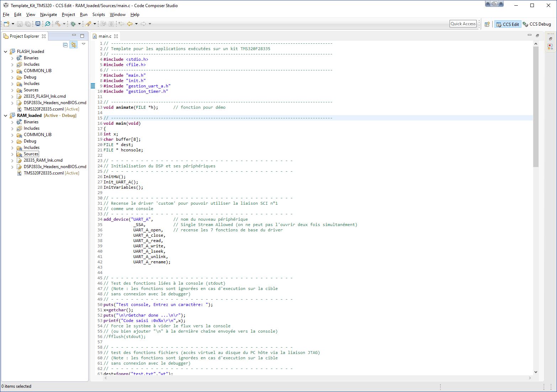The width and height of the screenshot is (557, 392).
Task: Open the Project Explorer view menu dropdown
Action: point(84,44)
